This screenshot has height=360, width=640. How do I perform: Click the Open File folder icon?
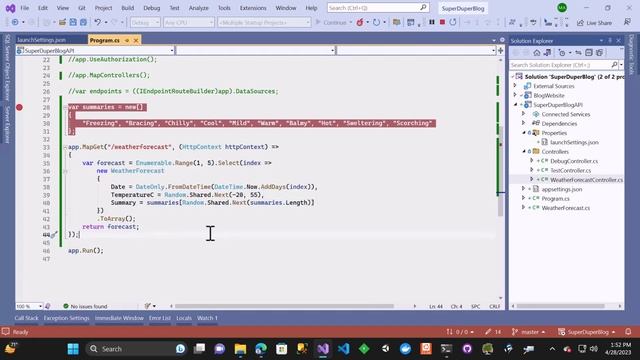pyautogui.click(x=62, y=22)
